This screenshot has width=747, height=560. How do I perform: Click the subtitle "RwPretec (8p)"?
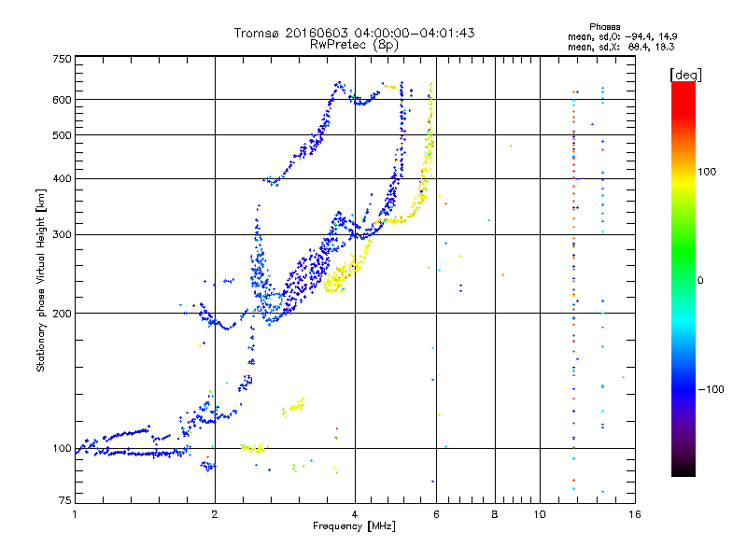tap(354, 45)
